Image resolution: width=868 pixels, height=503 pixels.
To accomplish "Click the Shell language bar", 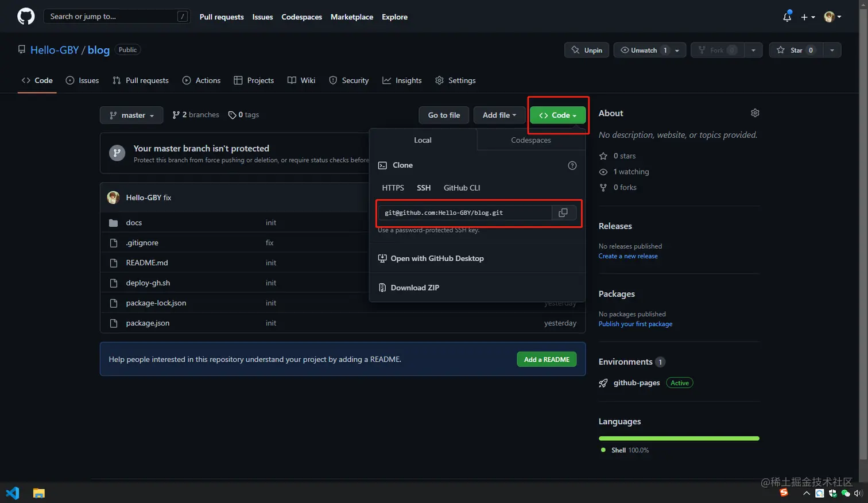I will point(679,438).
